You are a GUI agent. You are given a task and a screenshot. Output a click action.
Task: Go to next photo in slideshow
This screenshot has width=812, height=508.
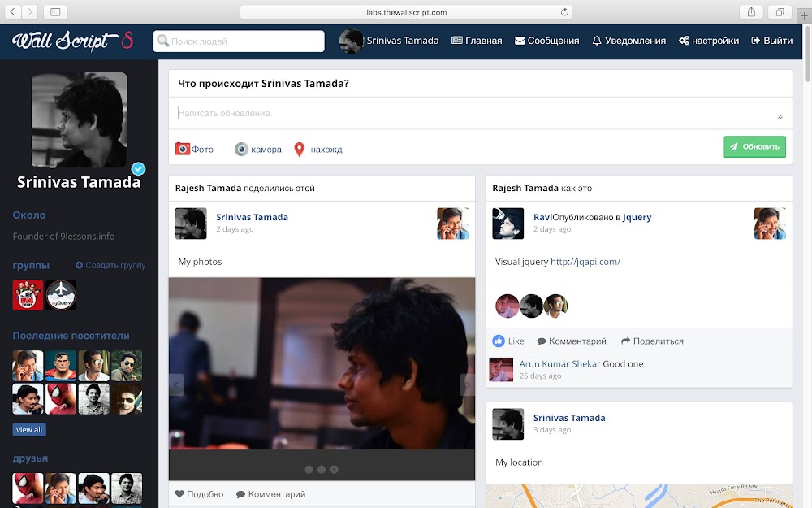tap(467, 385)
